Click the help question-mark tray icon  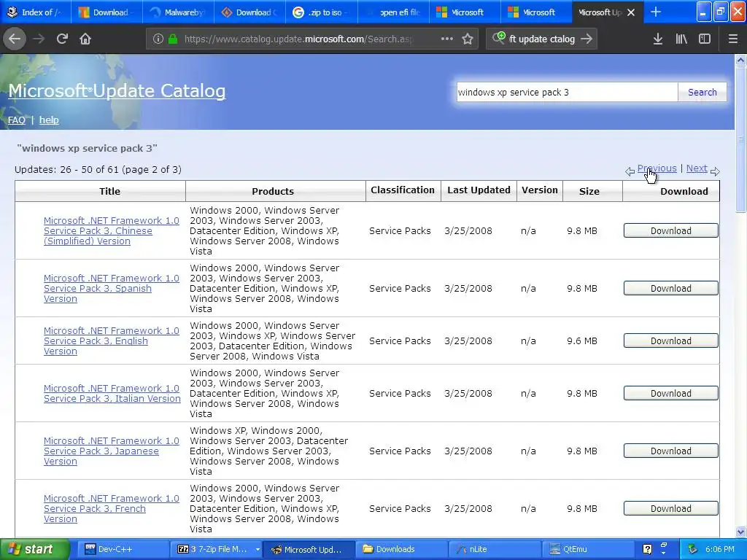point(647,549)
